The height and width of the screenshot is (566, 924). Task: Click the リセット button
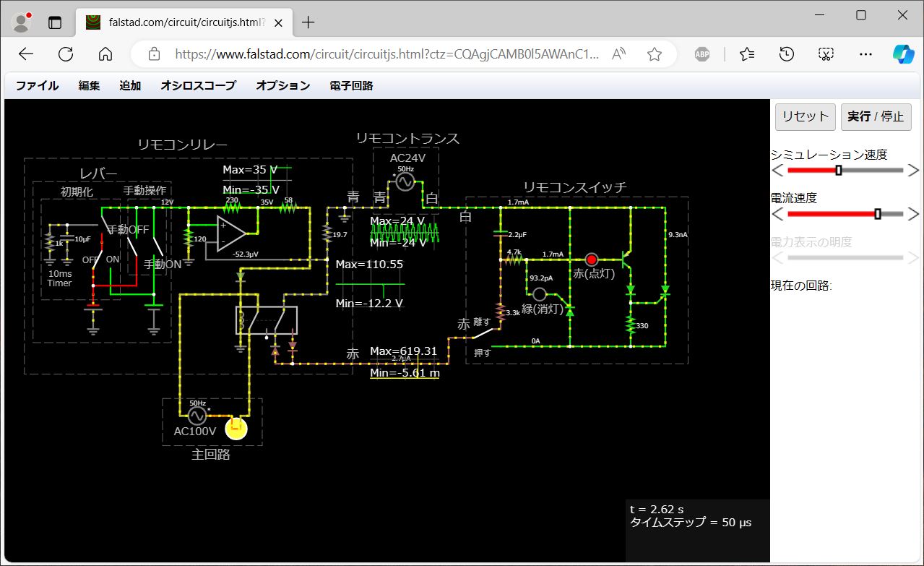(804, 116)
